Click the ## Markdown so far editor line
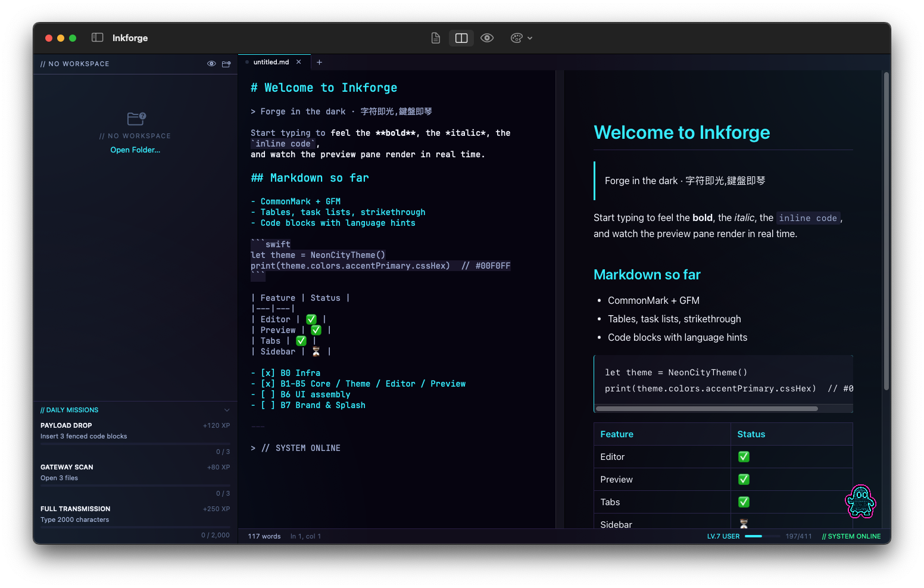 pos(310,178)
